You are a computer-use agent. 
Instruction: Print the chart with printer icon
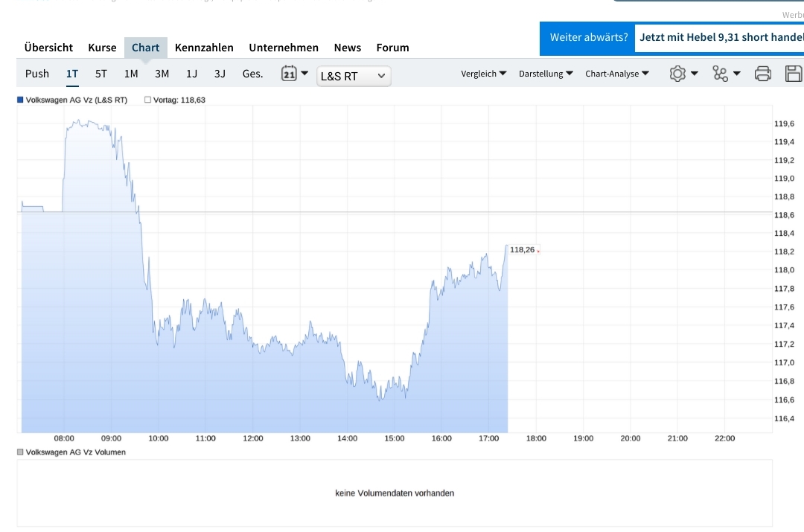(x=763, y=74)
